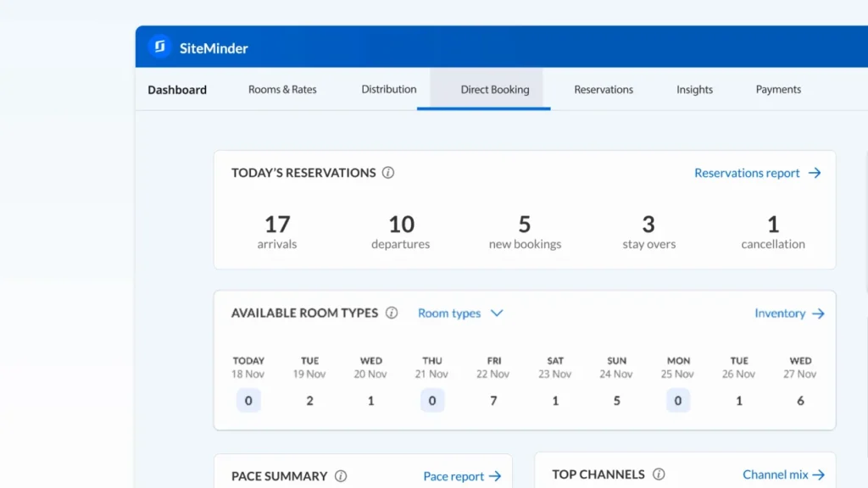
Task: Click the arrow next to Inventory
Action: pos(818,313)
